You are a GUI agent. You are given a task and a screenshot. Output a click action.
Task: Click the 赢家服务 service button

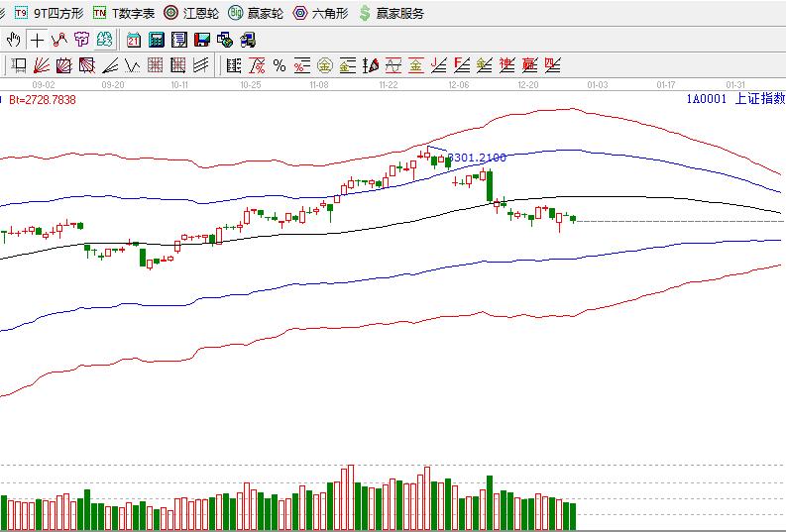coord(391,13)
